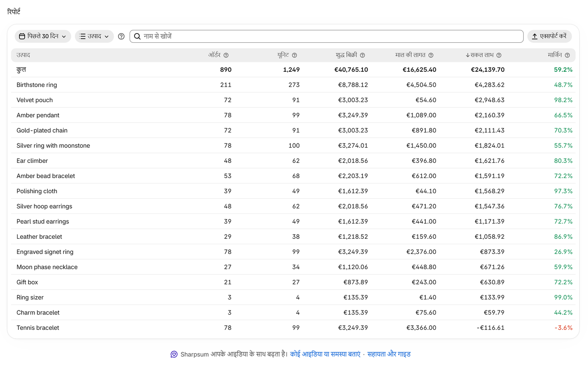This screenshot has width=588, height=368.
Task: Open the सहायता और गाइड link
Action: click(389, 354)
